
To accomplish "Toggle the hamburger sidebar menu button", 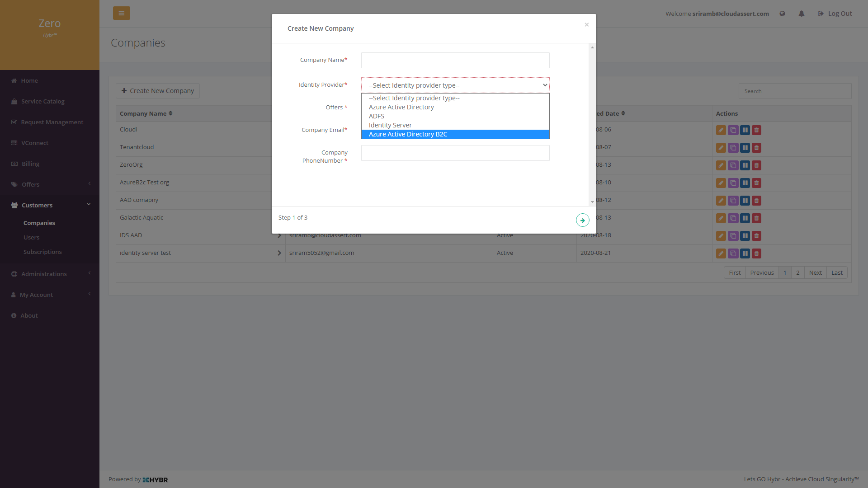I will tap(121, 13).
